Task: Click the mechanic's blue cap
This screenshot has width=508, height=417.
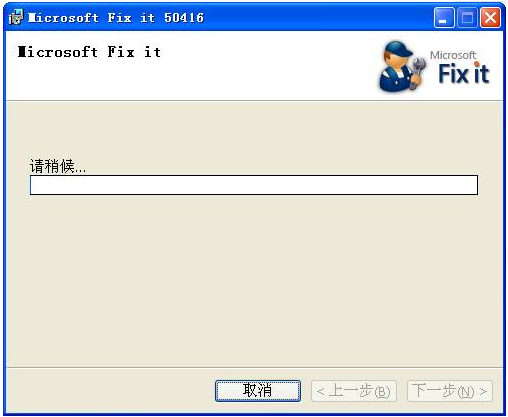Action: pyautogui.click(x=400, y=49)
